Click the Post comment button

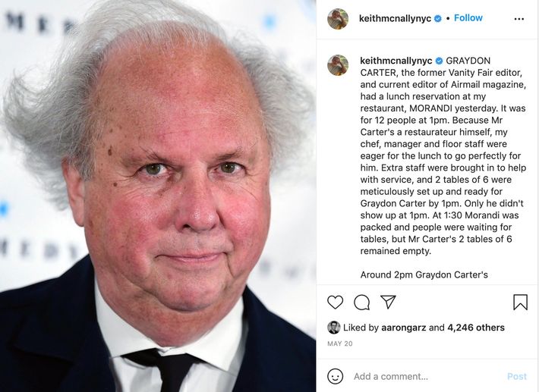click(517, 377)
